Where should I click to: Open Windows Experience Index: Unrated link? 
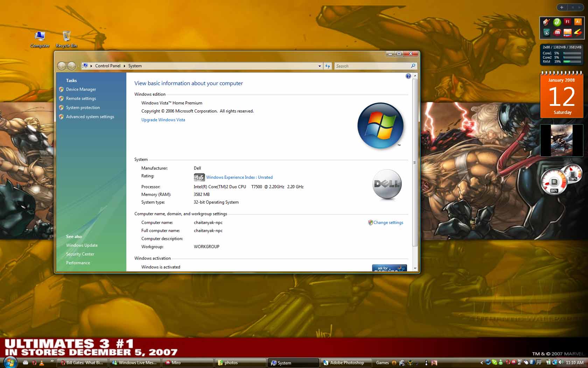pyautogui.click(x=239, y=177)
